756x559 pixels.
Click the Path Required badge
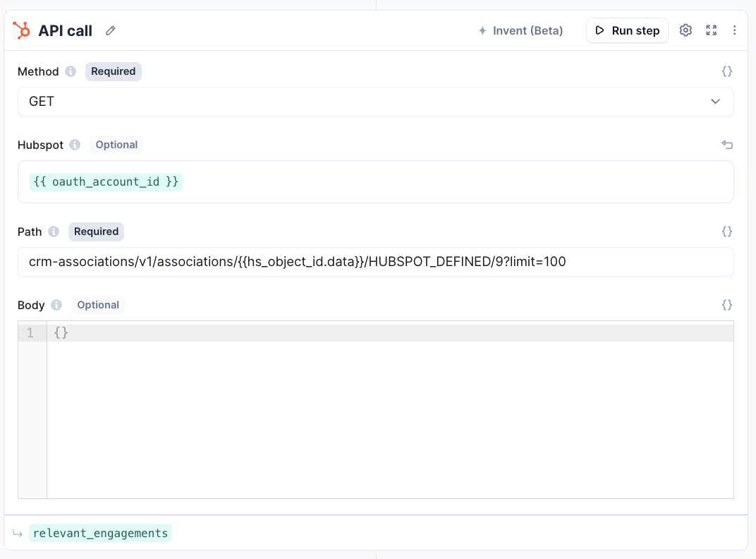(x=96, y=232)
